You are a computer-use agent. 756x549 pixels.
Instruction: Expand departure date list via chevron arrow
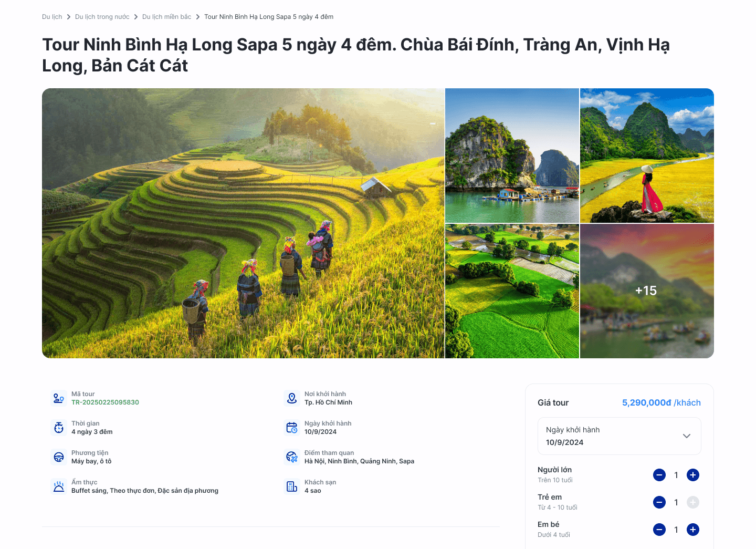[686, 436]
